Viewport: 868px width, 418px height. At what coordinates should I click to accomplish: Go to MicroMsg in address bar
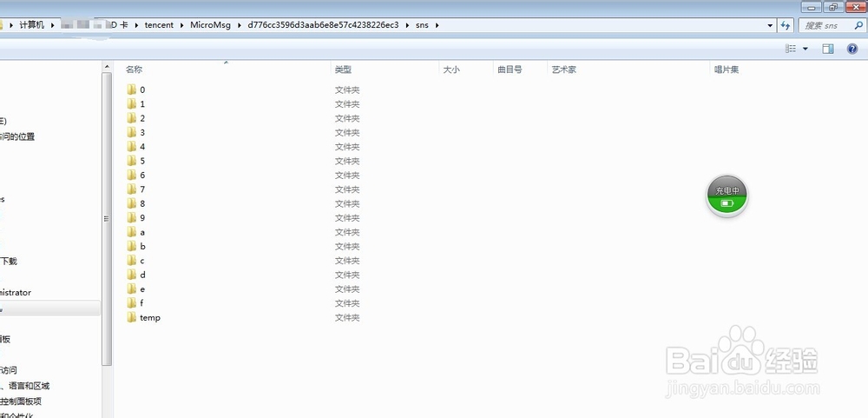210,25
